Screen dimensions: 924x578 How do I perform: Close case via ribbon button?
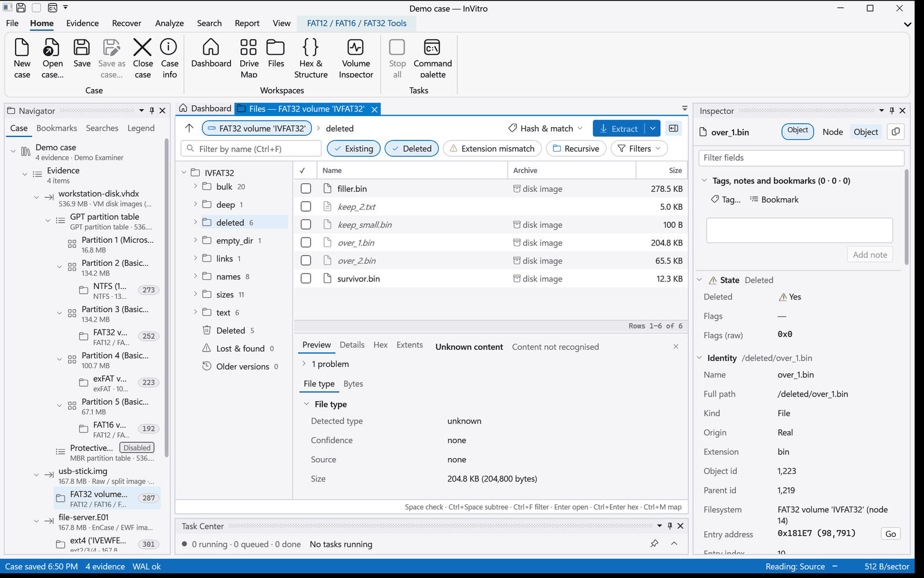pyautogui.click(x=143, y=58)
